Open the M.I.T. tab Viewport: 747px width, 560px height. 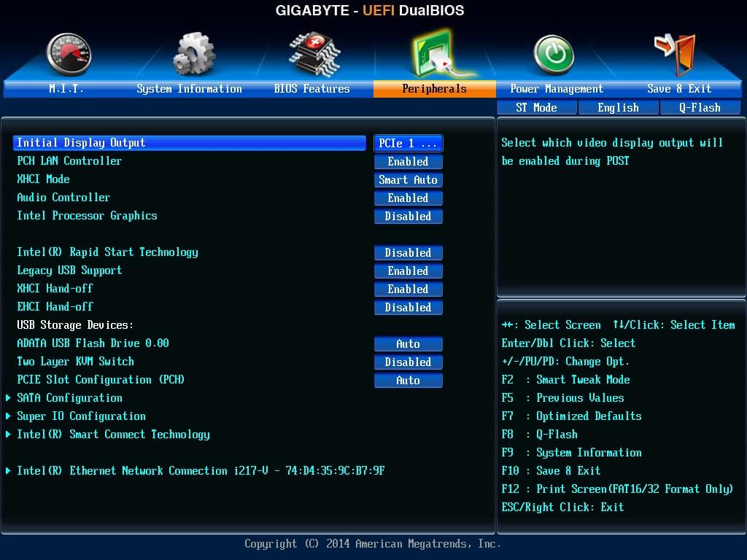(x=66, y=88)
